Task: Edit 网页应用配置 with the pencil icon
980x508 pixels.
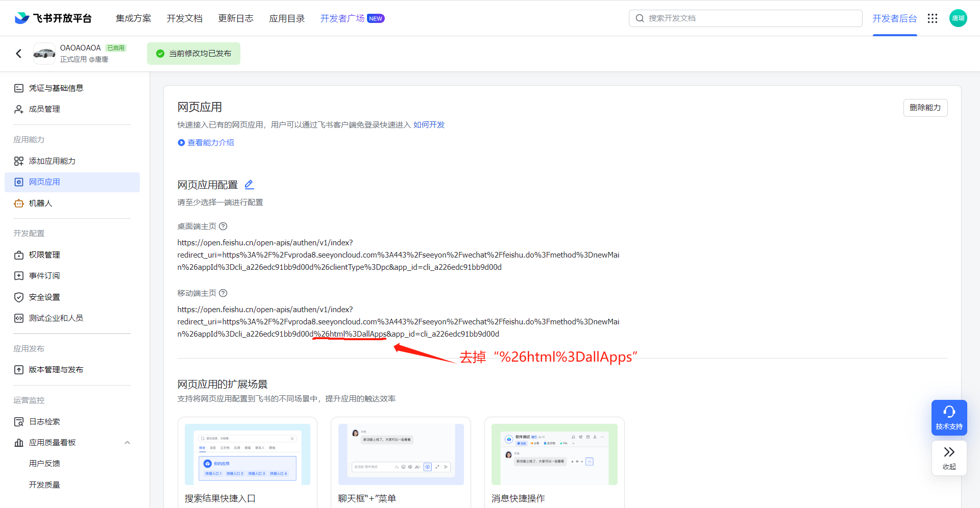Action: pos(249,185)
